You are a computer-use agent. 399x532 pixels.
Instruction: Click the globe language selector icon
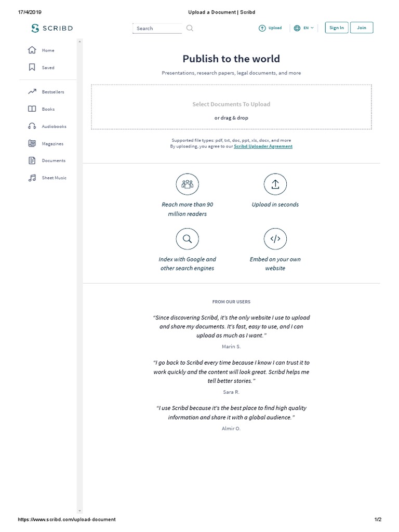pyautogui.click(x=297, y=28)
